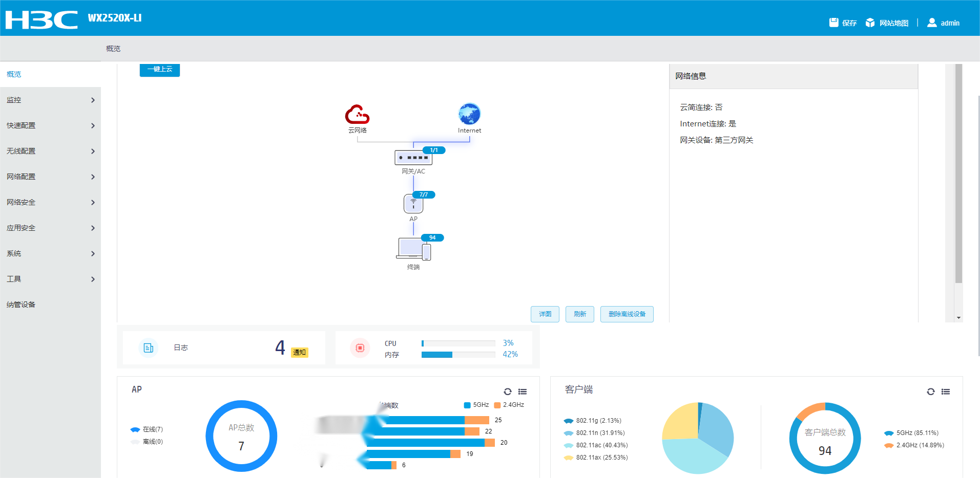980x478 pixels.
Task: Click the yellow 通知 badge
Action: coord(300,352)
